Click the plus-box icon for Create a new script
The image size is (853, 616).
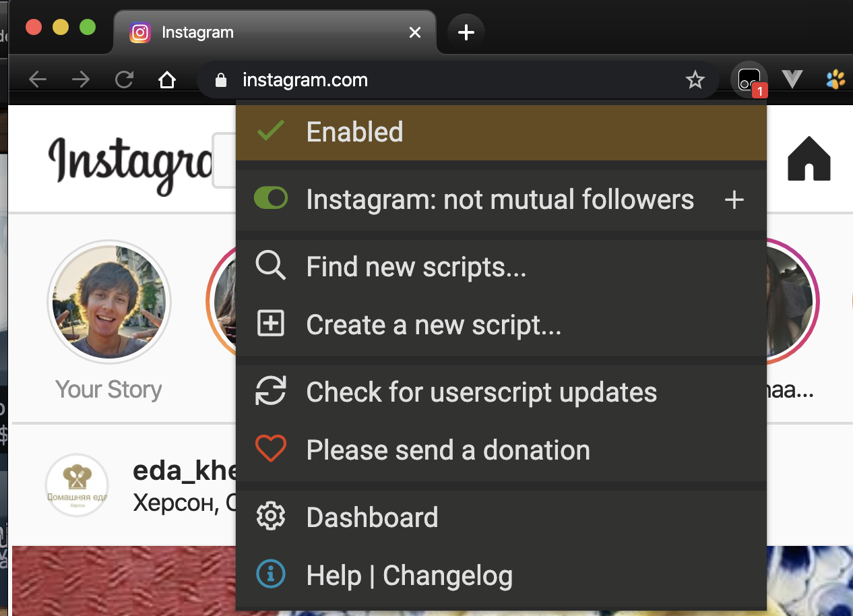pos(271,324)
